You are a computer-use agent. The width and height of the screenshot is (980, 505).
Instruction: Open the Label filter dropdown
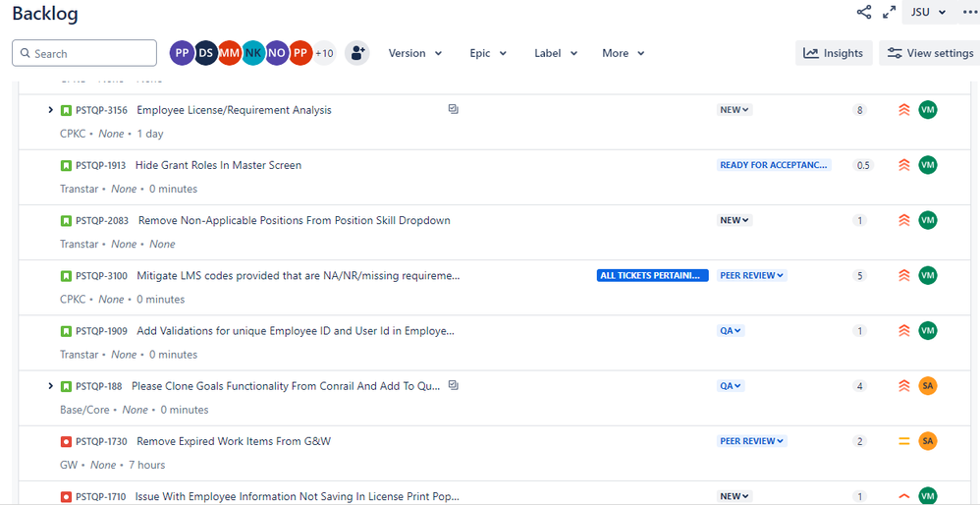pyautogui.click(x=556, y=53)
